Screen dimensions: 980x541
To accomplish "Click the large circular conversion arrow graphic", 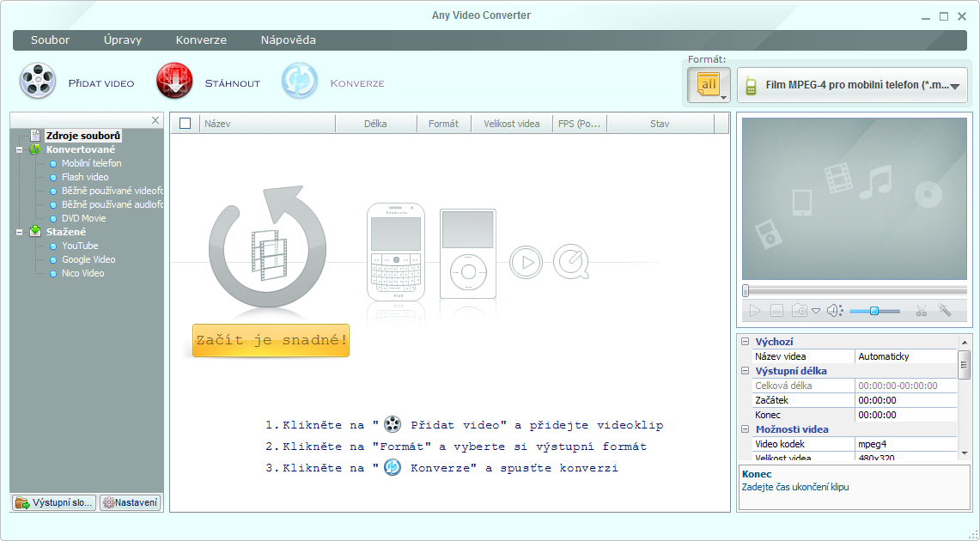I will (267, 246).
